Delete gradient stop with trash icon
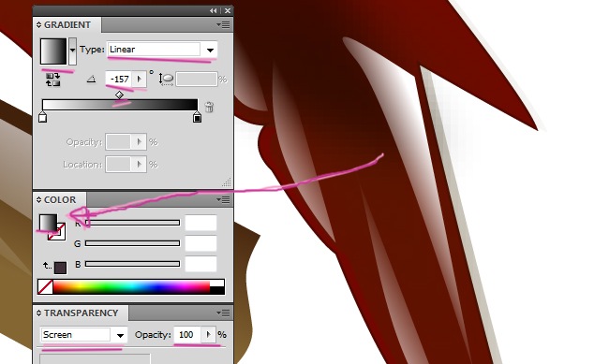Image resolution: width=609 pixels, height=364 pixels. (209, 107)
